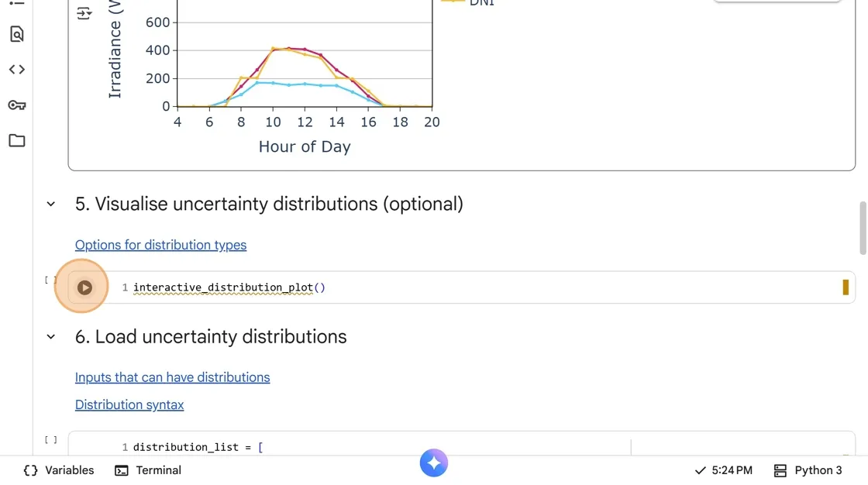This screenshot has width=868, height=485.
Task: Collapse section 5 Visualise uncertainty distributions
Action: [51, 205]
